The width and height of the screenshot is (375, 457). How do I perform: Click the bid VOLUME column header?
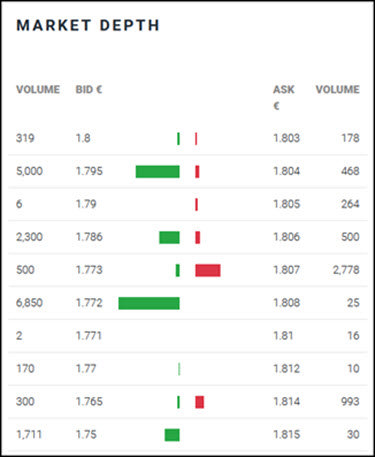point(38,89)
